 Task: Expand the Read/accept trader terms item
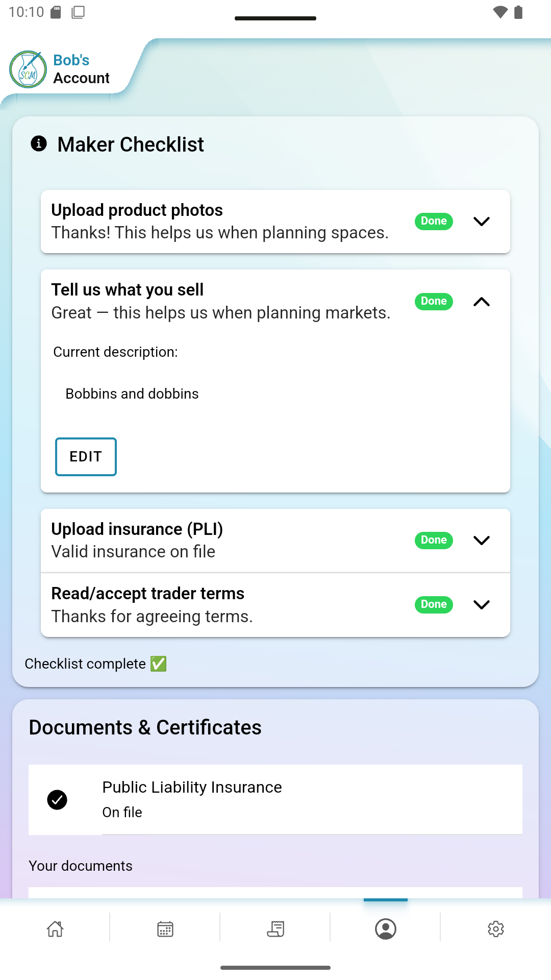click(x=482, y=605)
